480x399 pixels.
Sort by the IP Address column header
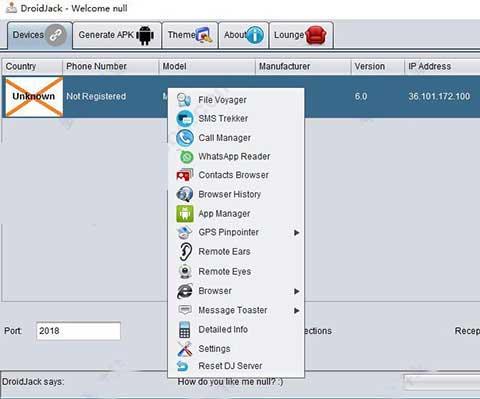[442, 66]
